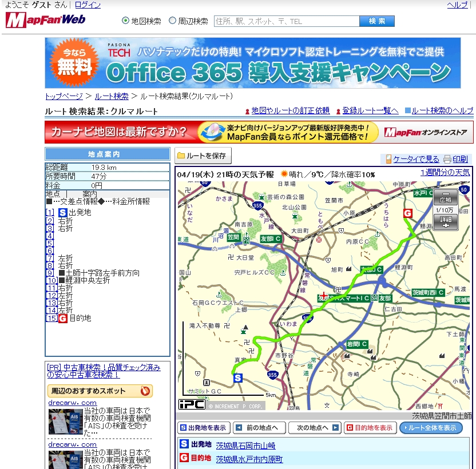Open route step number 1 出発地
476x469 pixels.
click(x=50, y=213)
